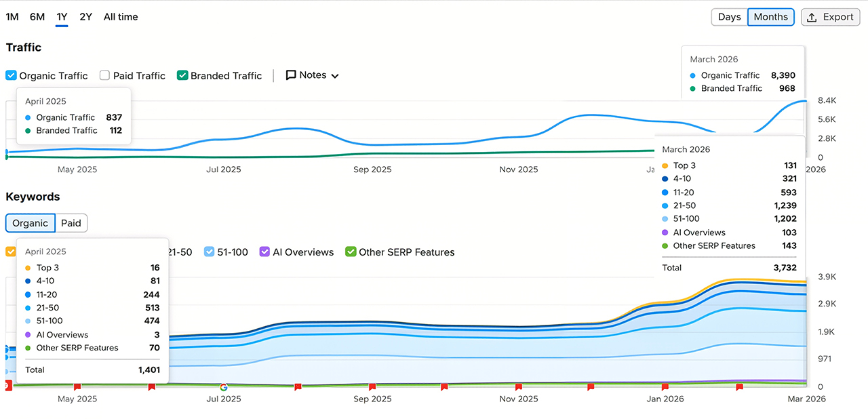868x419 pixels.
Task: Enable the Paid Traffic checkbox
Action: [x=105, y=76]
